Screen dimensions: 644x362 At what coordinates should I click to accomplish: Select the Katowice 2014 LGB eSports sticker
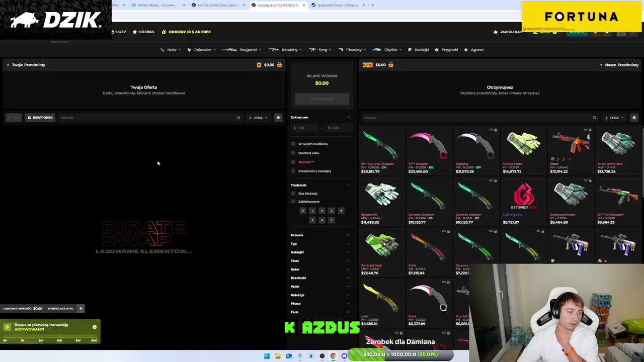[x=523, y=201]
